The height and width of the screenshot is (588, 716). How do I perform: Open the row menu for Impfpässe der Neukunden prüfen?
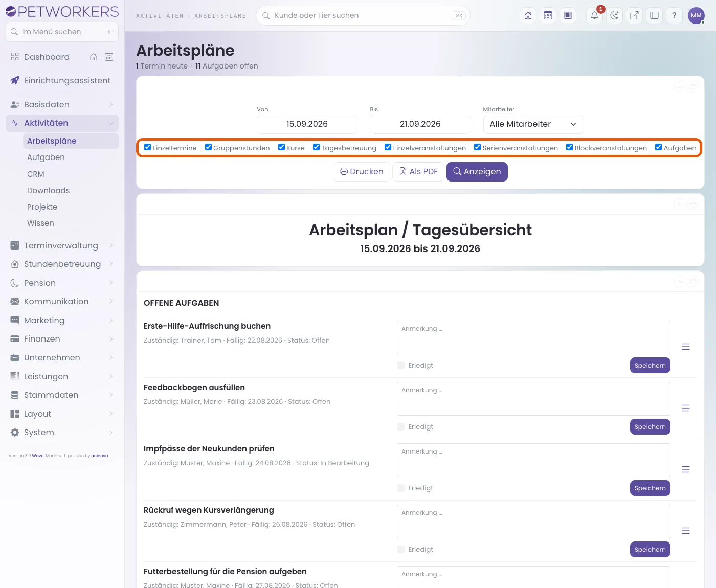click(x=686, y=469)
